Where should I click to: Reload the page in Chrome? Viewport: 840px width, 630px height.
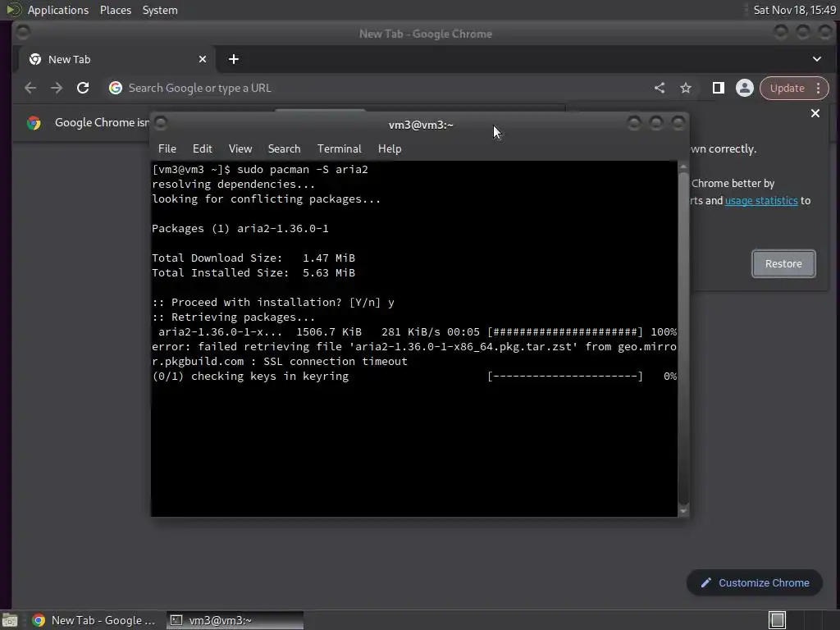click(83, 88)
